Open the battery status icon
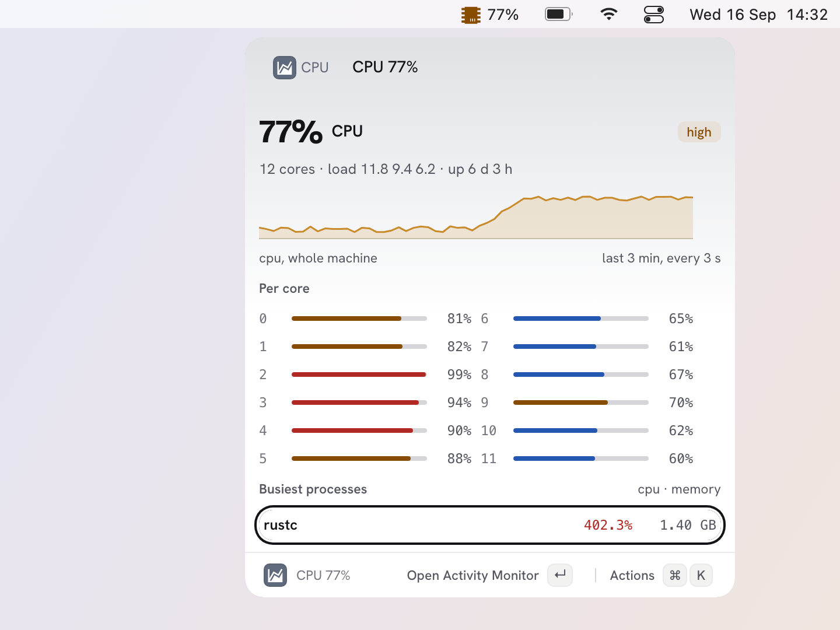This screenshot has height=630, width=840. tap(559, 14)
